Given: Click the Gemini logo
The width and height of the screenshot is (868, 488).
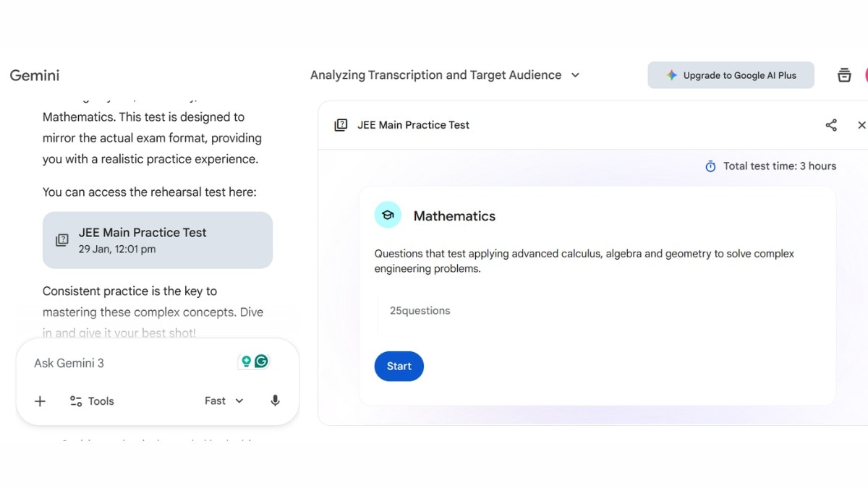Looking at the screenshot, I should pyautogui.click(x=34, y=74).
